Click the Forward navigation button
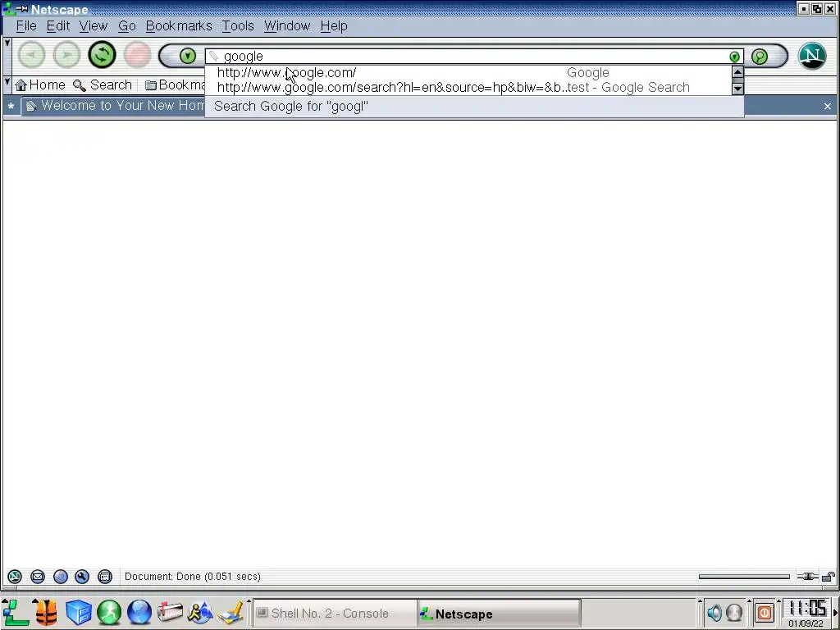This screenshot has width=840, height=630. click(67, 55)
